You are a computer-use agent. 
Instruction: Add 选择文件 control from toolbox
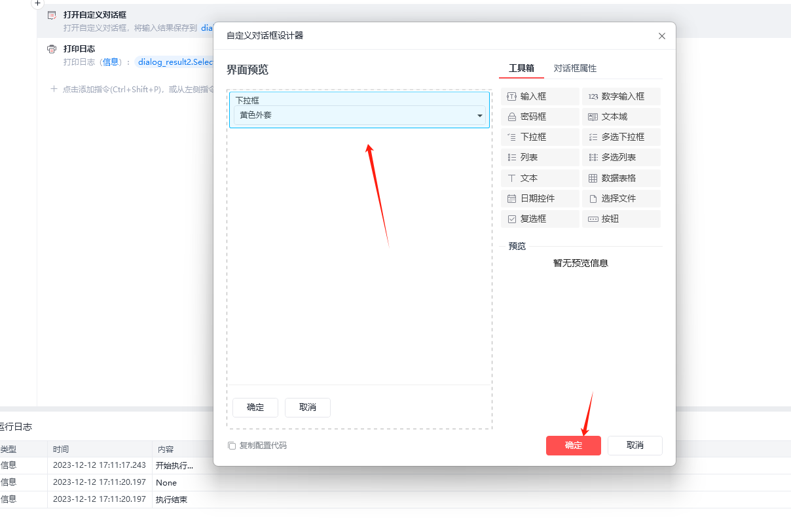[x=621, y=198]
